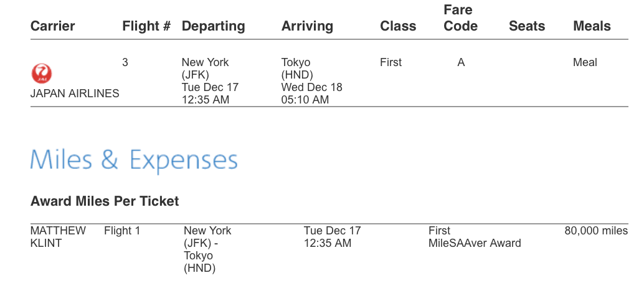Click the Fare Code column header
The image size is (644, 288).
(x=460, y=18)
